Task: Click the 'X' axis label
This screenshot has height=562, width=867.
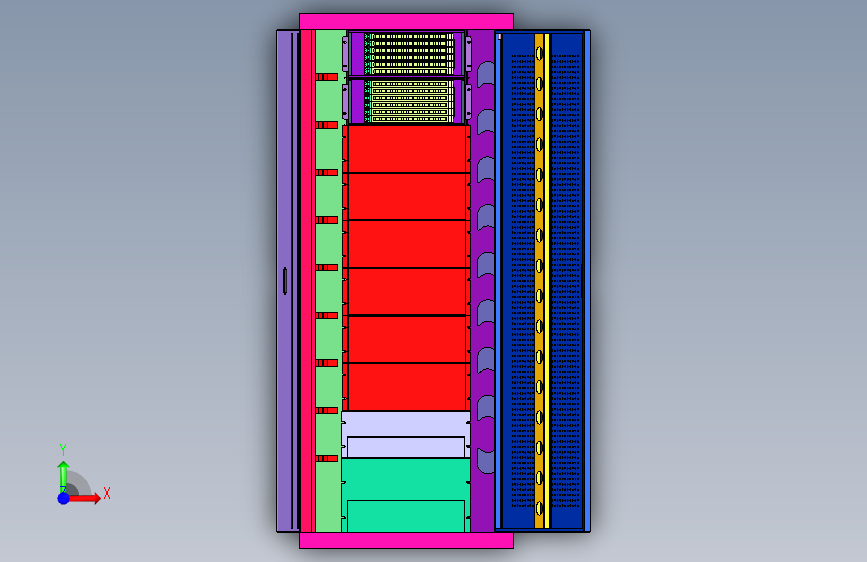Action: coord(107,493)
